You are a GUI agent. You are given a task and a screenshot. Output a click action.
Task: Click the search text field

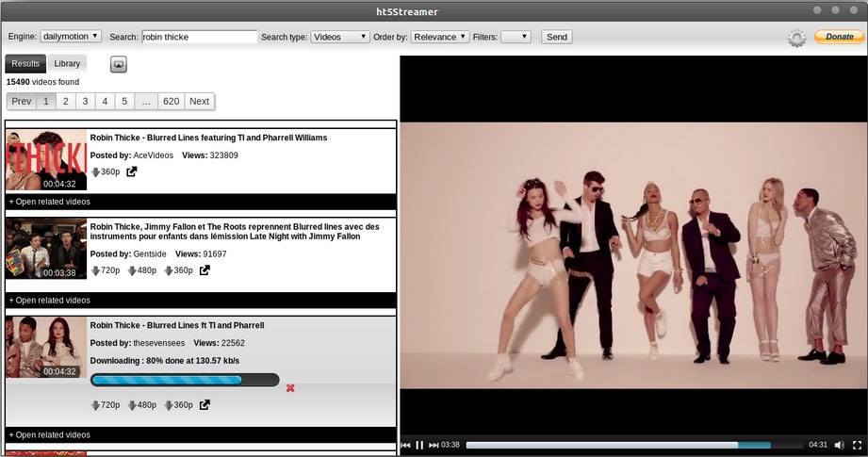[x=199, y=37]
